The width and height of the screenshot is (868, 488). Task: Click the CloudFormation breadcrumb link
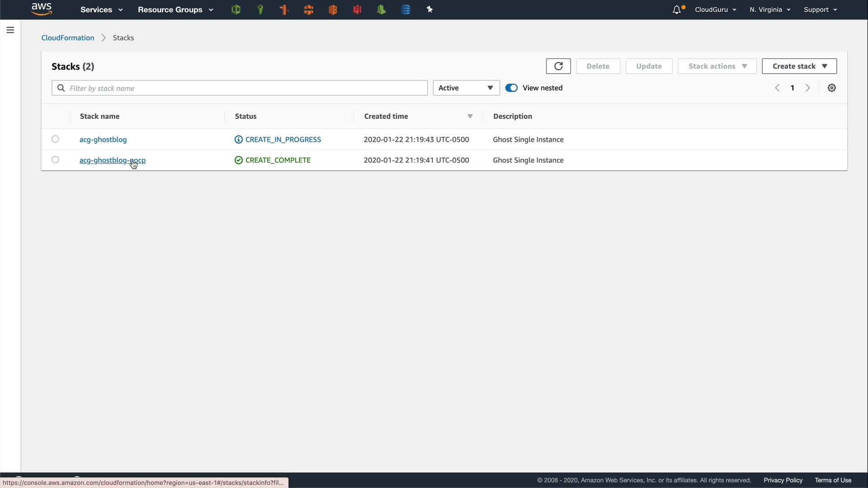[68, 38]
